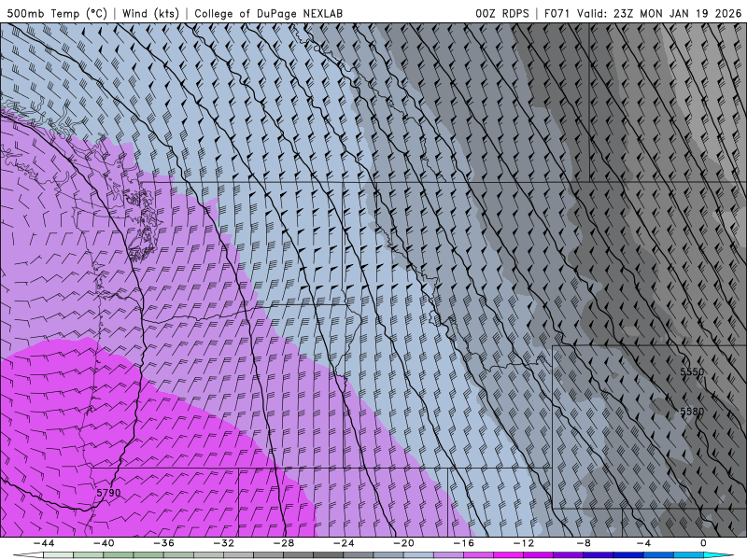747x560 pixels.
Task: Click the 'F071' forecast hour label
Action: (x=557, y=13)
